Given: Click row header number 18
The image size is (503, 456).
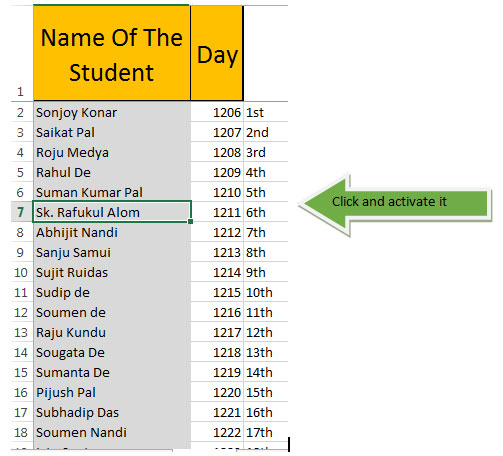Looking at the screenshot, I should click(21, 432).
